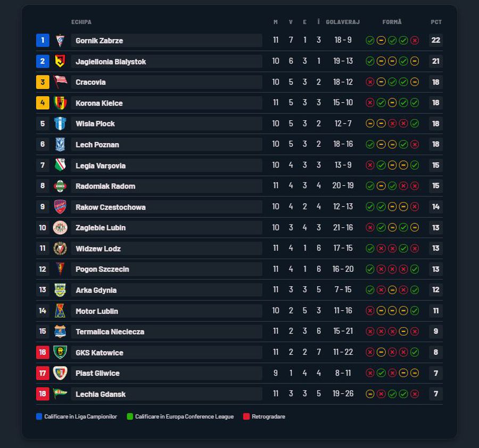Click the position 1 rank badge
Image resolution: width=479 pixels, height=448 pixels.
(x=43, y=40)
